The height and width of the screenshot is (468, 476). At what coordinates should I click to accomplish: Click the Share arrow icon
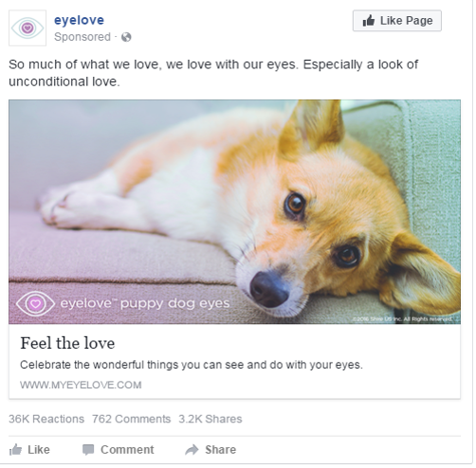[x=192, y=450]
